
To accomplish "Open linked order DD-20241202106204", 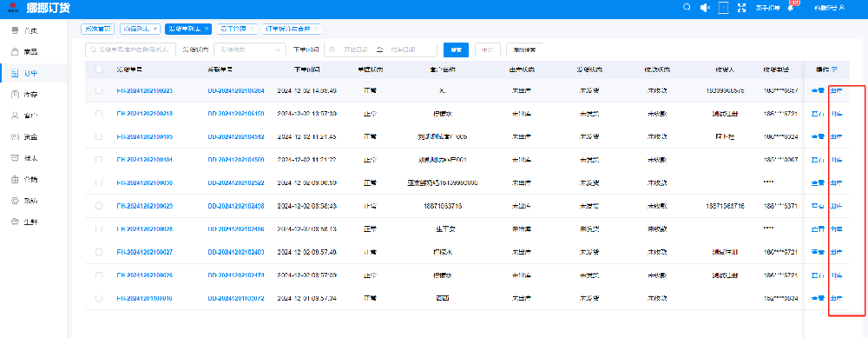I will [x=236, y=90].
